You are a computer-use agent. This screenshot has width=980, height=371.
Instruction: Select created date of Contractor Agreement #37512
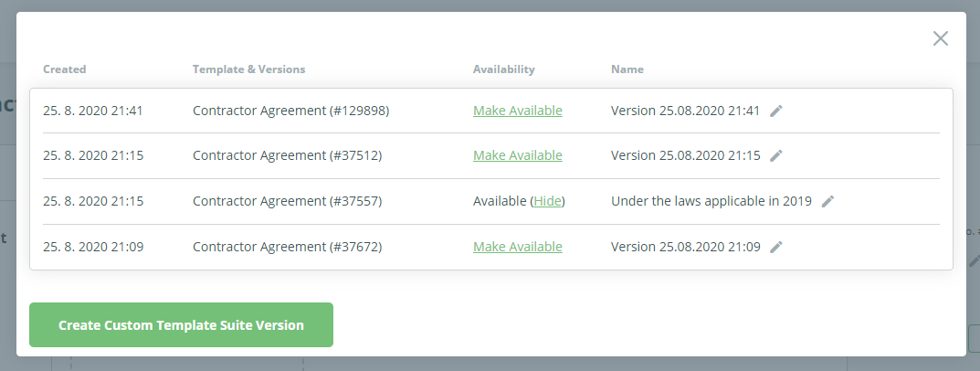(x=93, y=155)
